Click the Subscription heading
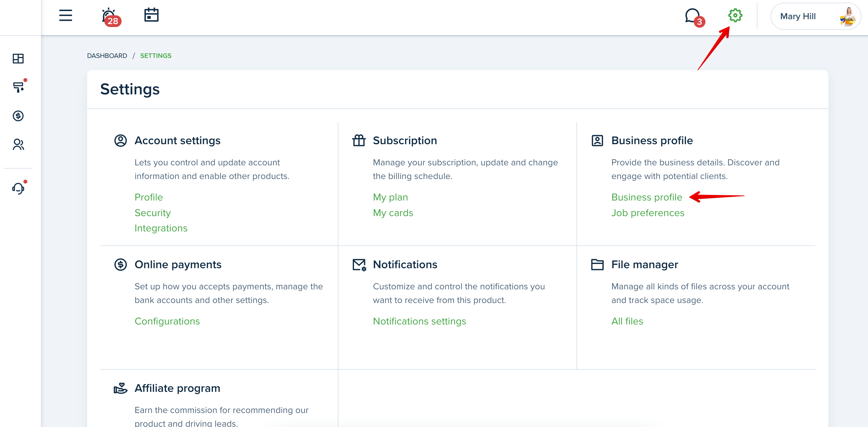This screenshot has height=427, width=868. tap(405, 140)
